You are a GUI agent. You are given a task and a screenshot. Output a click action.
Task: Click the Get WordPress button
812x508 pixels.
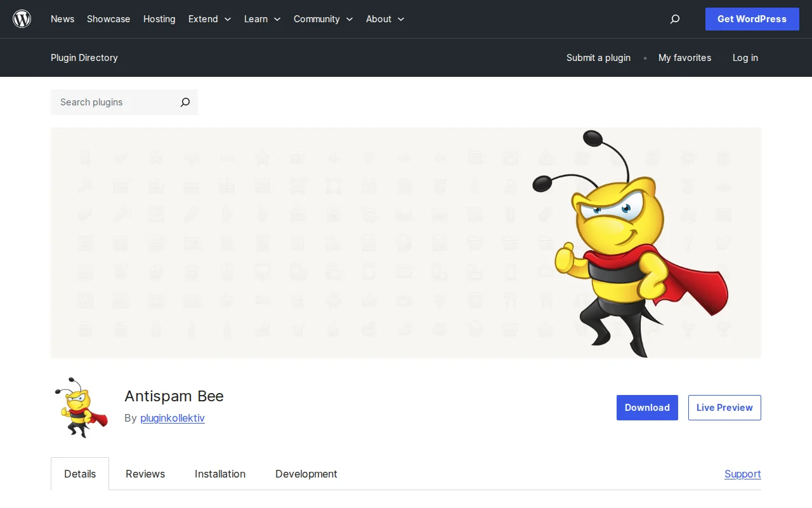coord(752,19)
